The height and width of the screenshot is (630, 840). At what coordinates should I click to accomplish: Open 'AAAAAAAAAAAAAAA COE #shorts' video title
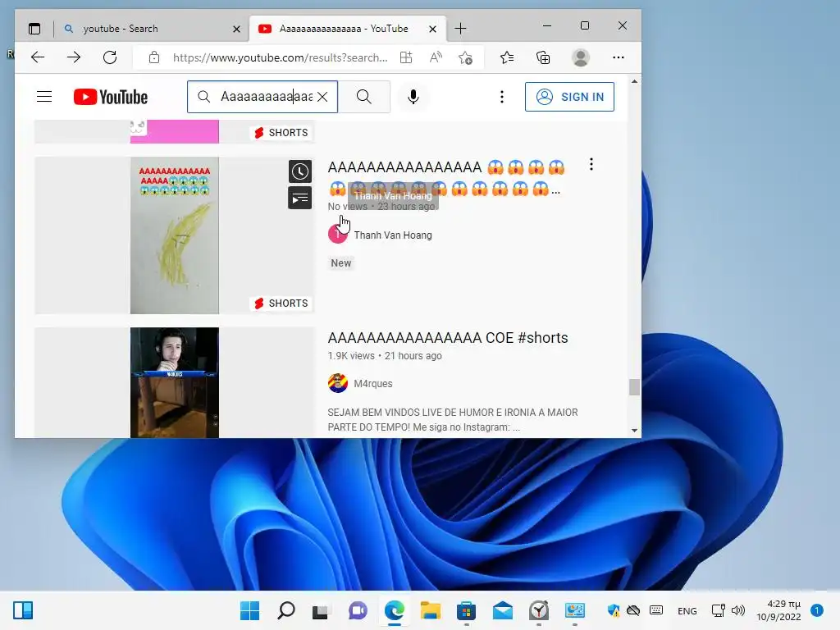448,337
